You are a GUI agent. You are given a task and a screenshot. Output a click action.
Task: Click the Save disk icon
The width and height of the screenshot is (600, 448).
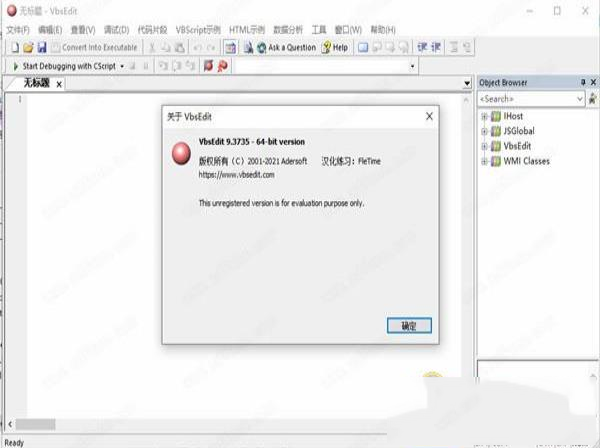click(42, 47)
